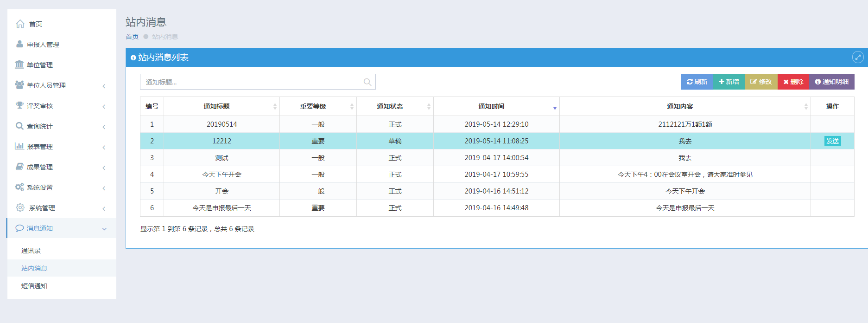868x323 pixels.
Task: Click the time 2019-04-16 14:49:48
Action: tap(496, 208)
